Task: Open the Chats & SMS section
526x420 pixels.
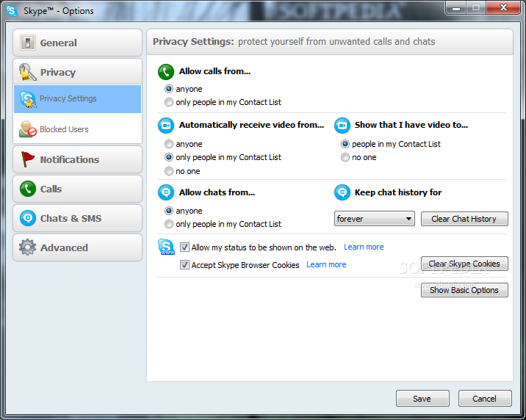Action: [77, 218]
